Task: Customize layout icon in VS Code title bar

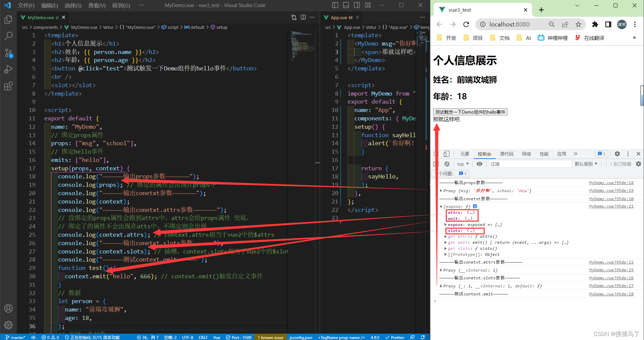Action: (368, 5)
